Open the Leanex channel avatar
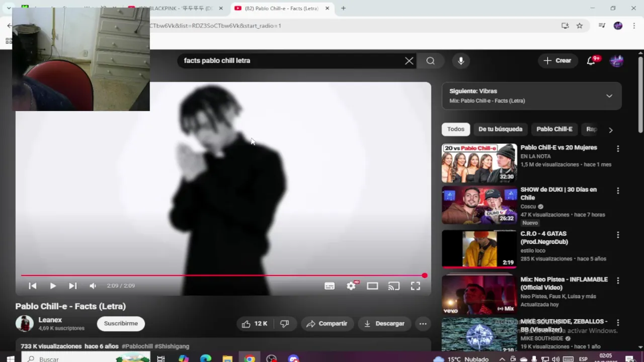644x362 pixels. pos(24,323)
